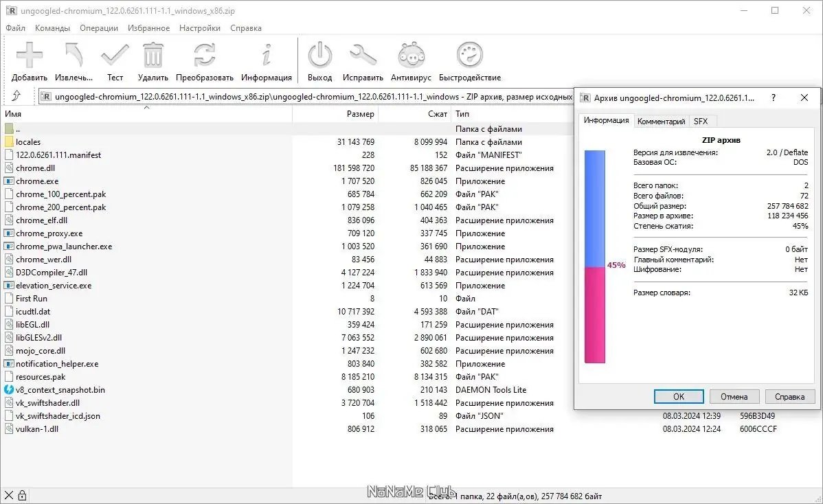Switch to the SFX tab

click(x=701, y=121)
